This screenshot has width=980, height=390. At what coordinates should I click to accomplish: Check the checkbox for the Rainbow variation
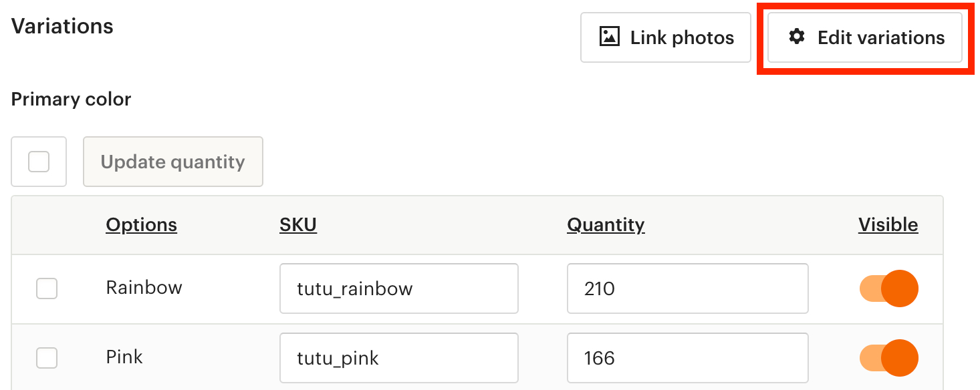point(46,288)
